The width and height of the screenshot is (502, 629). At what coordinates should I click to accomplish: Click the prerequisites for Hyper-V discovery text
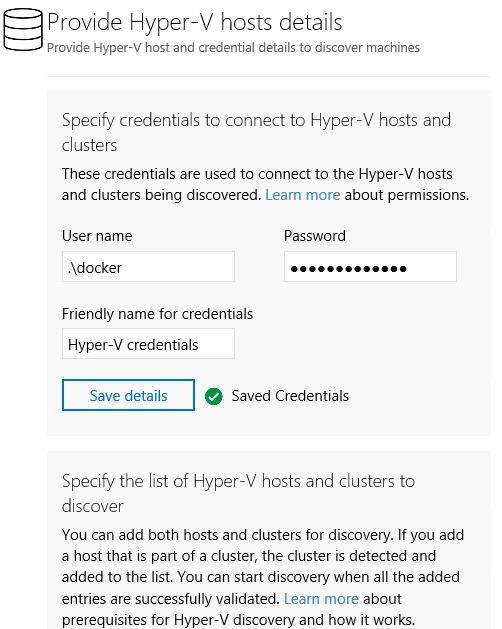pos(238,620)
